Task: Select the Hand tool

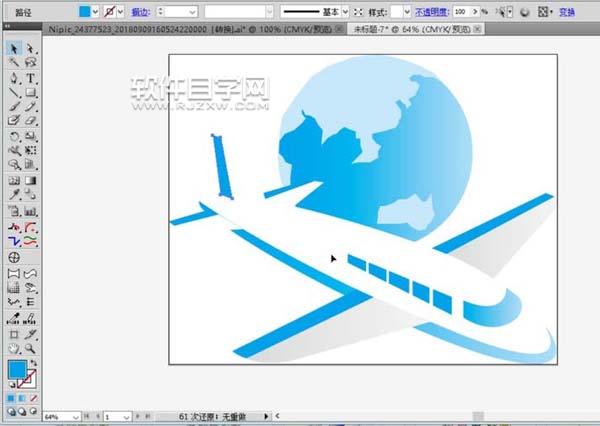Action: pos(14,349)
